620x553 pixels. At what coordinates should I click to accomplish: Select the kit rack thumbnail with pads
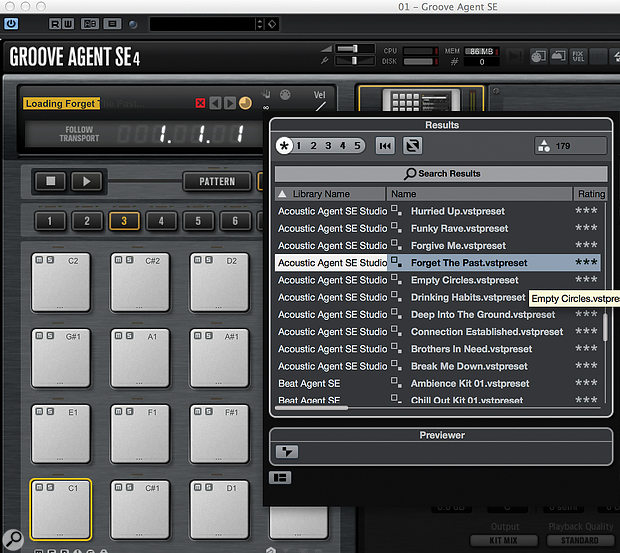pos(421,99)
